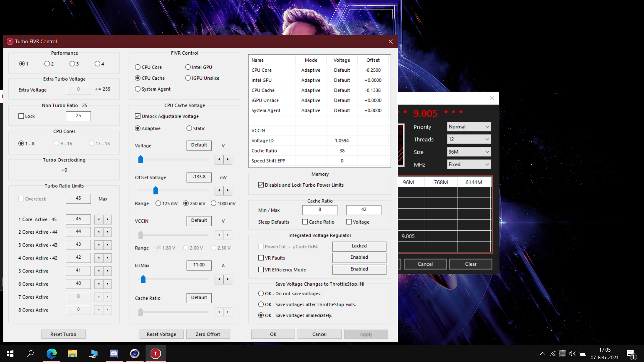Open File Explorer from taskbar
The height and width of the screenshot is (362, 644).
(x=72, y=354)
